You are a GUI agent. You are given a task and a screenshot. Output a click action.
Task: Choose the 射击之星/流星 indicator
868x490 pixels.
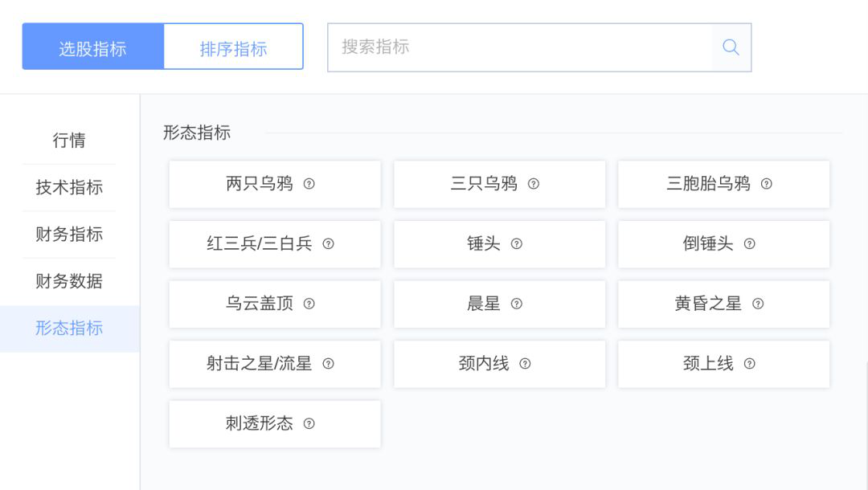[260, 364]
